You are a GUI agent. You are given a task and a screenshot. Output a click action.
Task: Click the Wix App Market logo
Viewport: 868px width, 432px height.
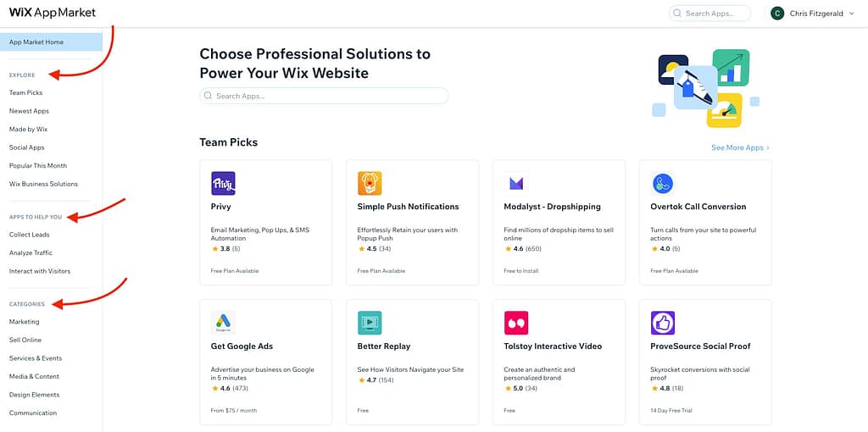pyautogui.click(x=52, y=13)
